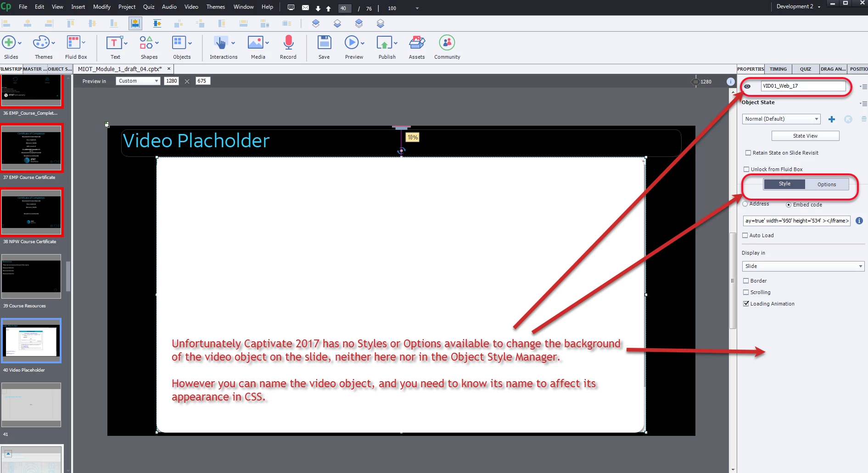Click the Publish icon

click(x=384, y=43)
